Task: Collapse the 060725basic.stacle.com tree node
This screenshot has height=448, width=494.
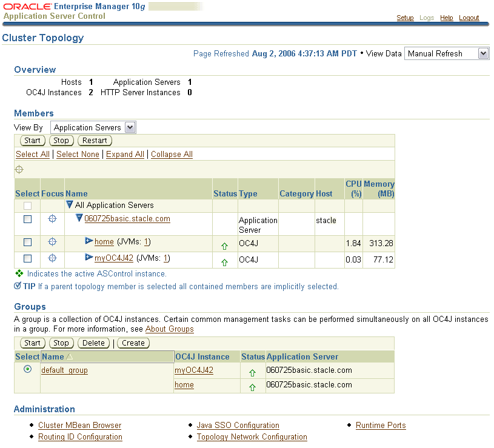Action: pyautogui.click(x=79, y=218)
